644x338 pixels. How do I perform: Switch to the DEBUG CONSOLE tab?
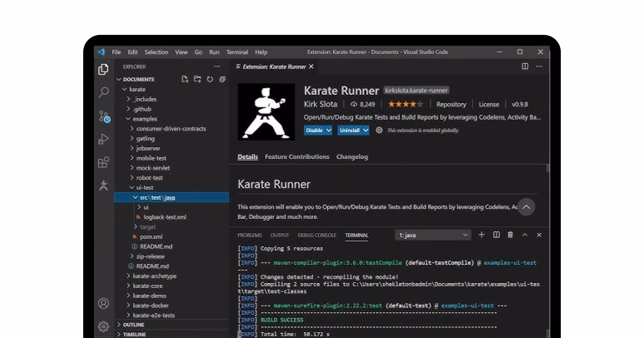[317, 235]
